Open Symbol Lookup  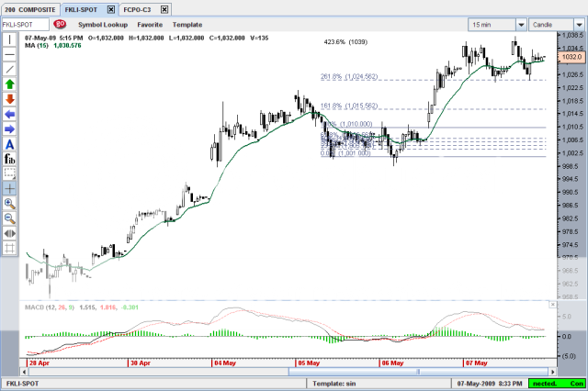103,24
